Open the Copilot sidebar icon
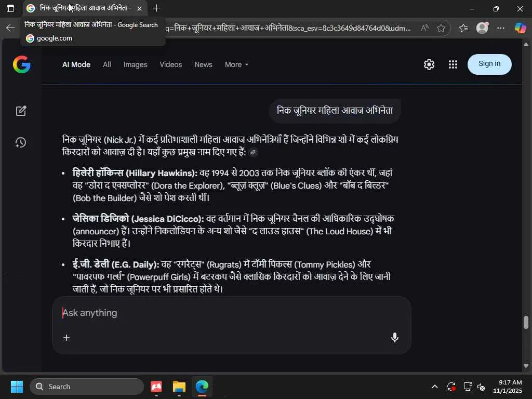The width and height of the screenshot is (532, 399). (x=520, y=28)
